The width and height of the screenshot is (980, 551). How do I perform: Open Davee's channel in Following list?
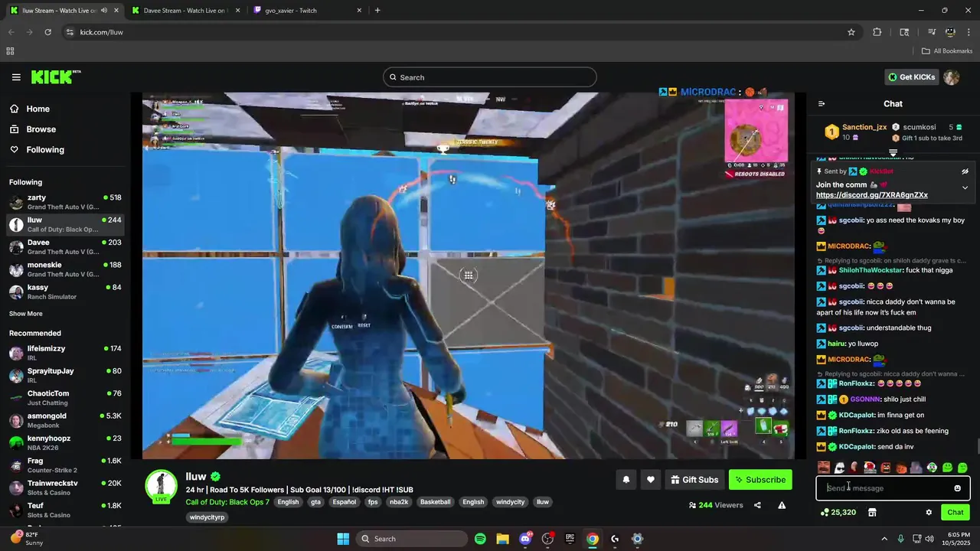point(65,247)
